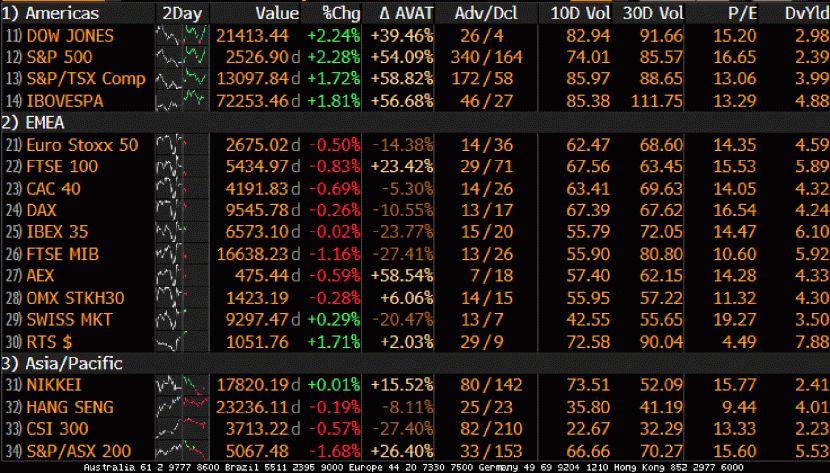830x473 pixels.
Task: Click the S&P/TSX Comp Adv/Dcl 172 / 58
Action: [482, 79]
